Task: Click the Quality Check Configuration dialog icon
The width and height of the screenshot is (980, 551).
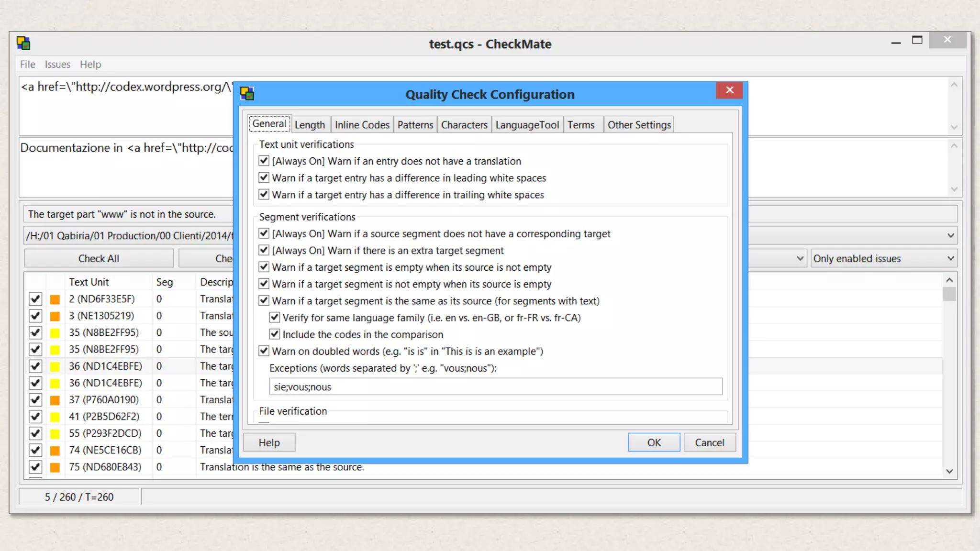Action: (247, 94)
